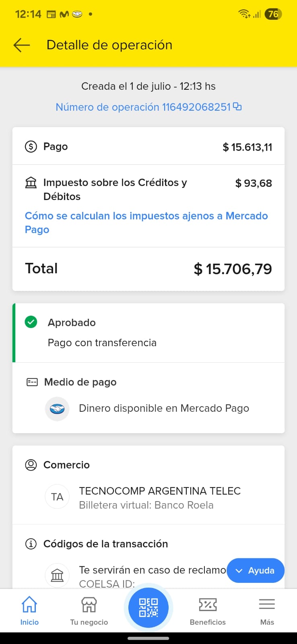The image size is (297, 644).
Task: Go to the Inicio tab
Action: [29, 611]
